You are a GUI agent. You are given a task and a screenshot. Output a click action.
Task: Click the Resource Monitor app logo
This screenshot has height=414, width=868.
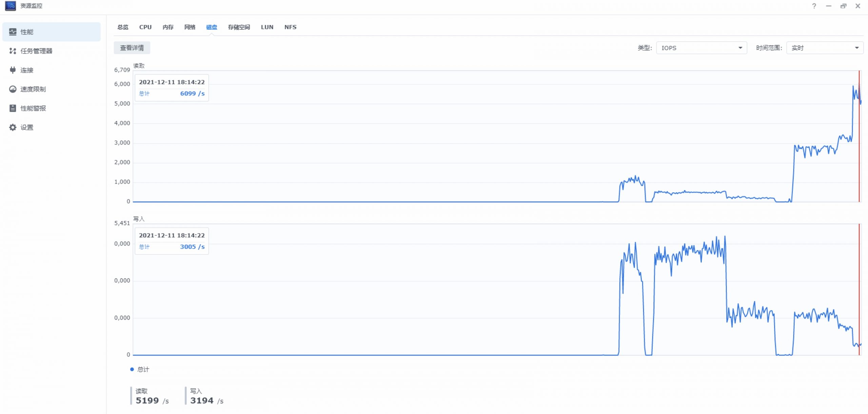(x=11, y=6)
